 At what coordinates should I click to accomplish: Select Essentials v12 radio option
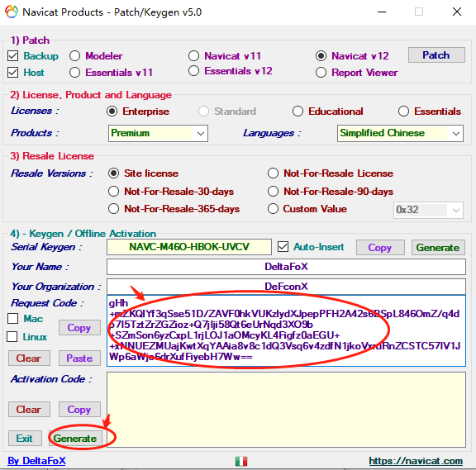click(193, 71)
